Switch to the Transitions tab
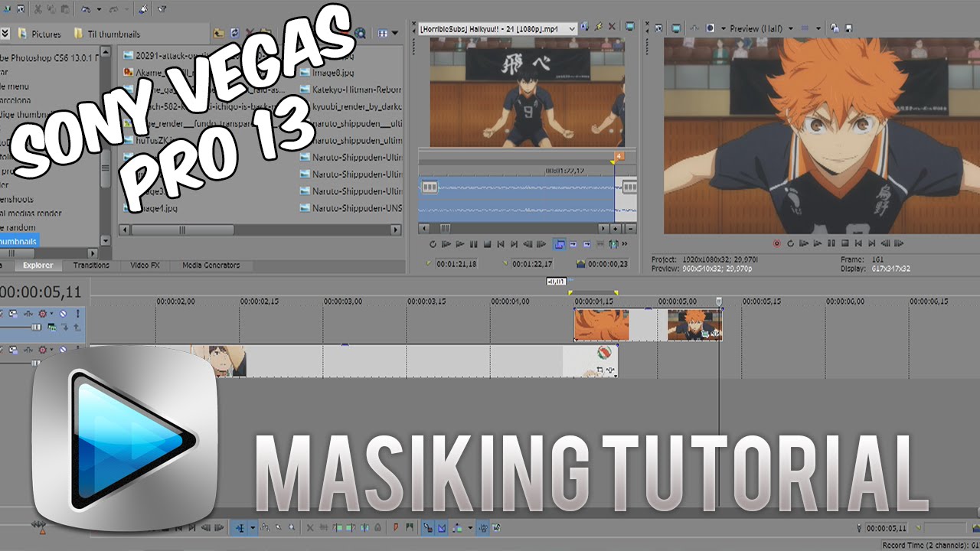The image size is (980, 551). tap(91, 265)
